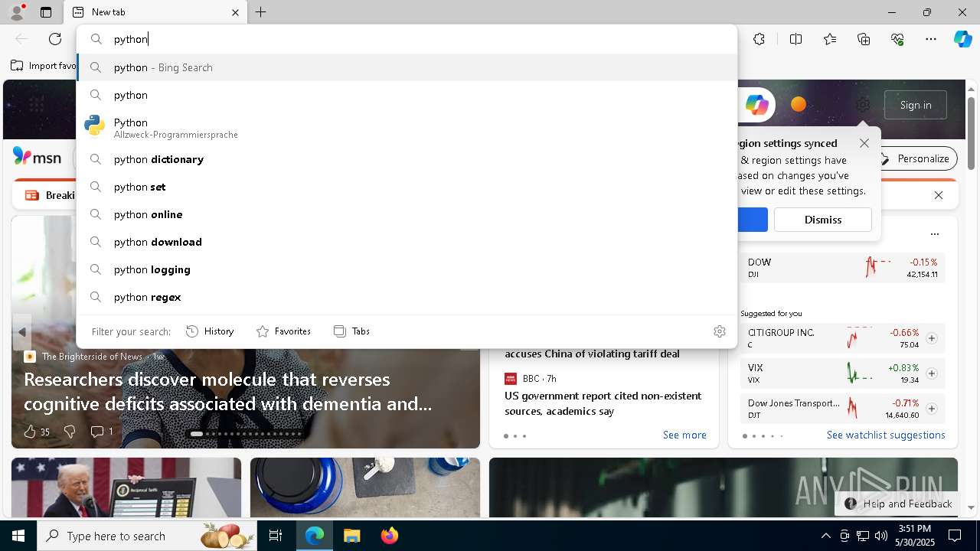Filter search by Tabs
Viewport: 980px width, 551px height.
[x=351, y=331]
